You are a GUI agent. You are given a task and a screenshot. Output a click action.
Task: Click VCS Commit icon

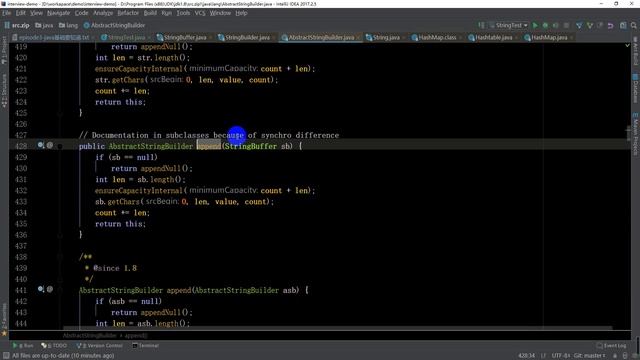(x=589, y=25)
